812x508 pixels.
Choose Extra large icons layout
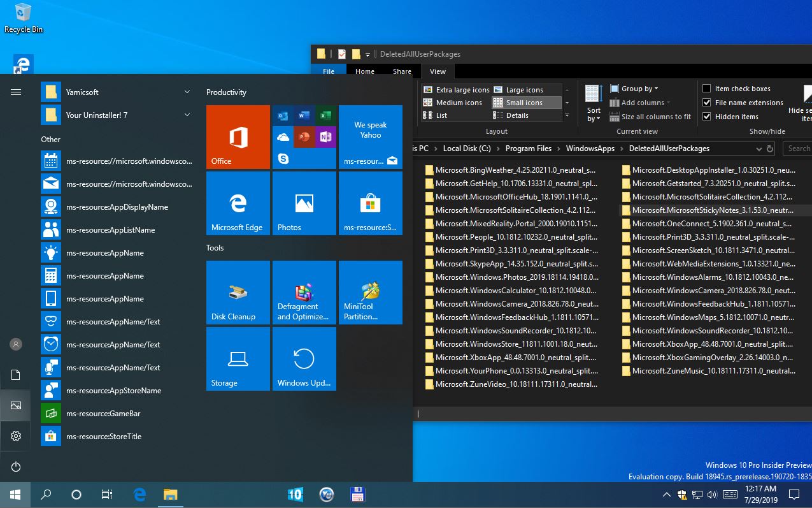click(x=456, y=90)
